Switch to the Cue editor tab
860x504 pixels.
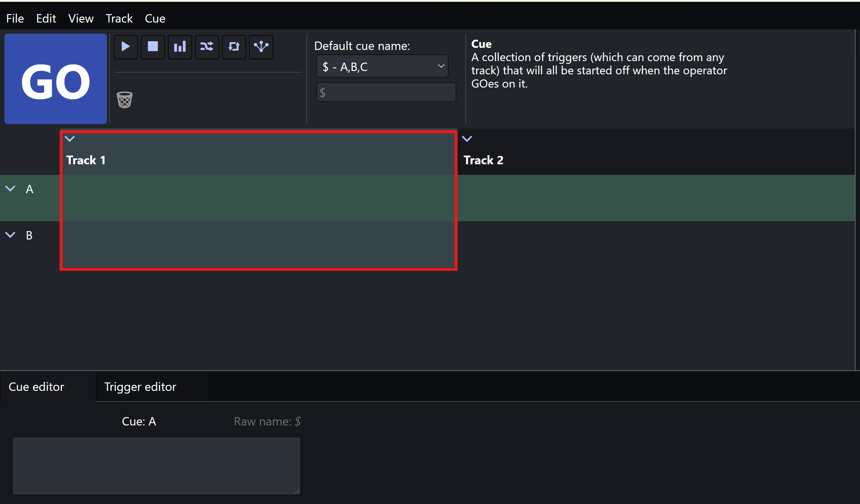[48, 387]
